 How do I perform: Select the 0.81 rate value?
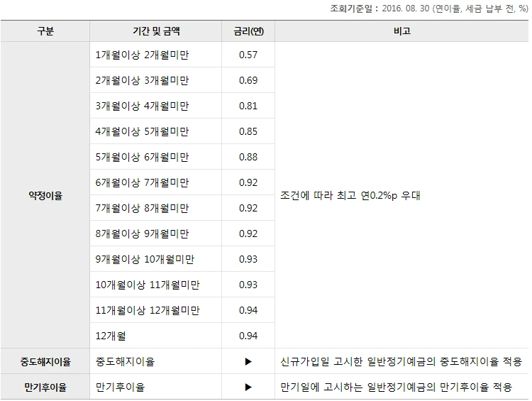click(x=248, y=106)
